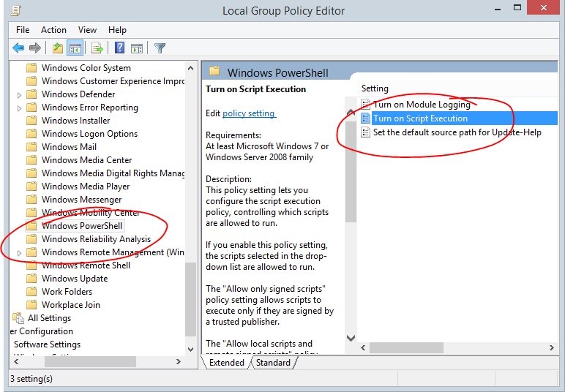The width and height of the screenshot is (565, 392).
Task: Click the Windows Update folder icon
Action: (x=31, y=278)
